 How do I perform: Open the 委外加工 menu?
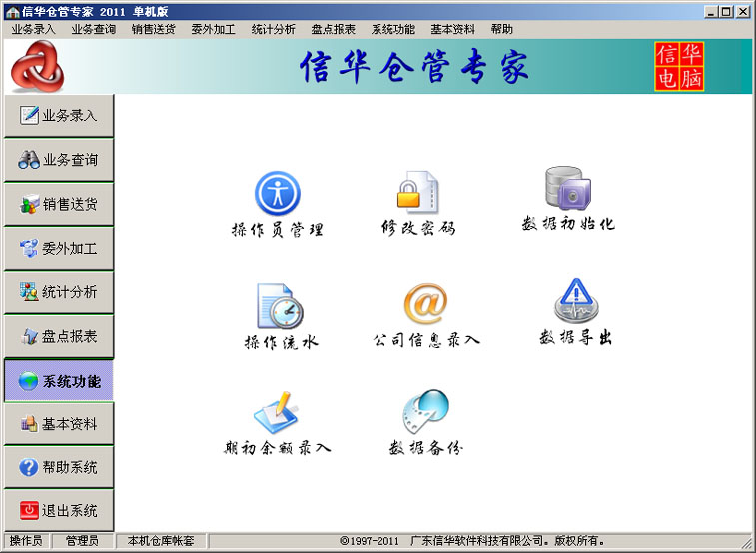tap(213, 29)
